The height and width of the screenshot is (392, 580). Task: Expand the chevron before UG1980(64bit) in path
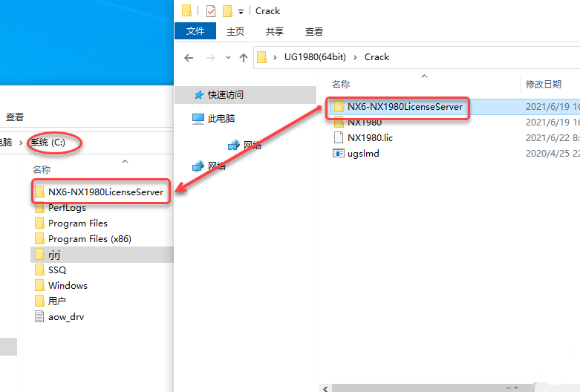click(x=275, y=57)
